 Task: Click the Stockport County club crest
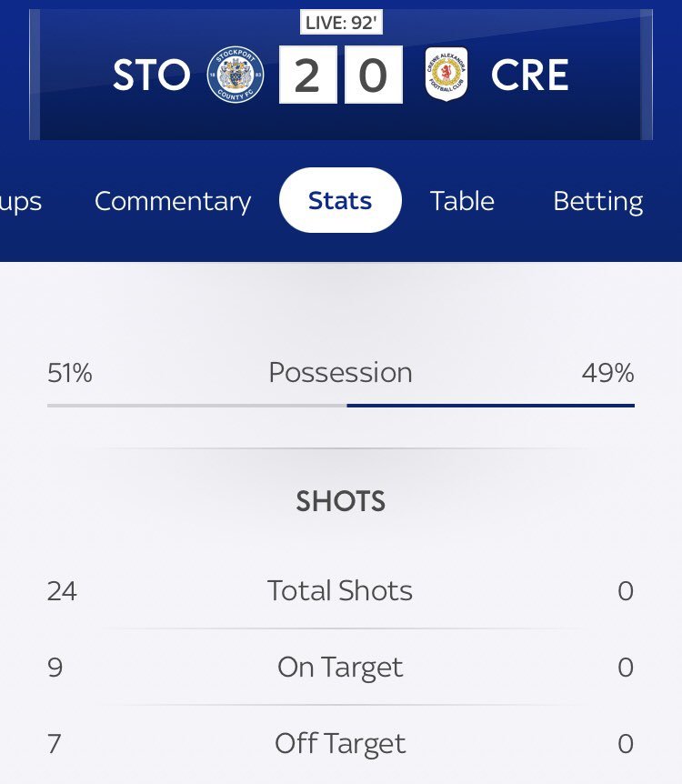pos(236,75)
